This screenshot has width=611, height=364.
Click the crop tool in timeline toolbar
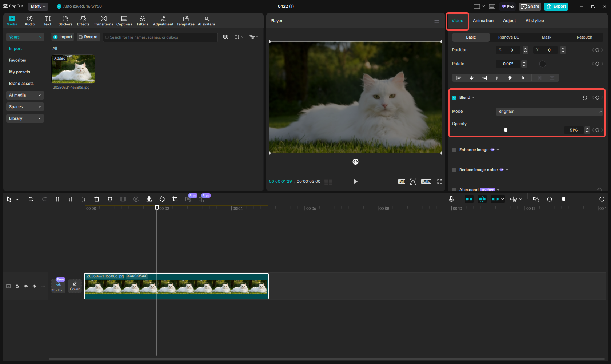coord(175,199)
